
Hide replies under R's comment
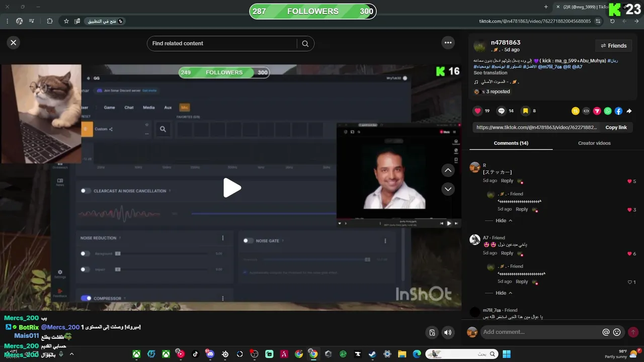(504, 221)
